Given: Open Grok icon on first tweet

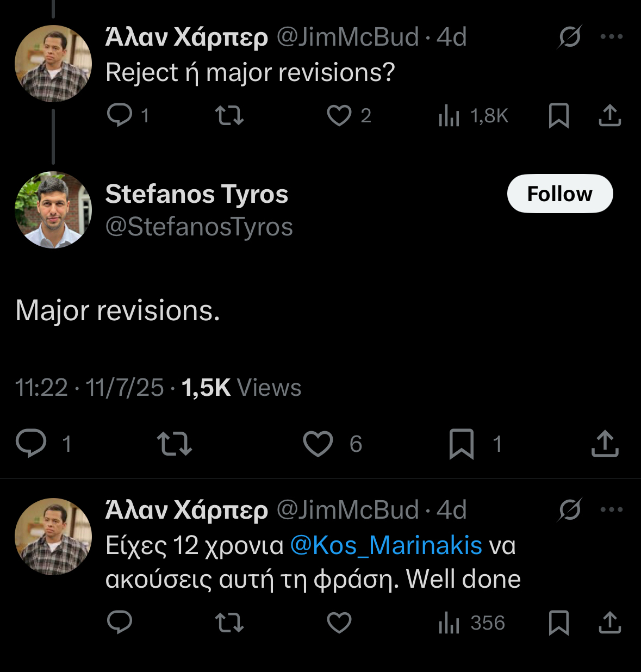Looking at the screenshot, I should coord(569,37).
